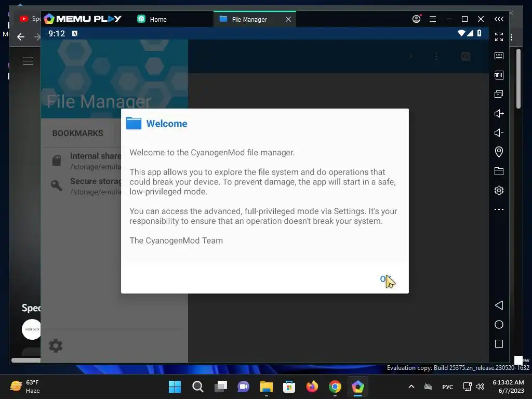This screenshot has width=532, height=399.
Task: Open Task View on the taskbar
Action: point(221,387)
